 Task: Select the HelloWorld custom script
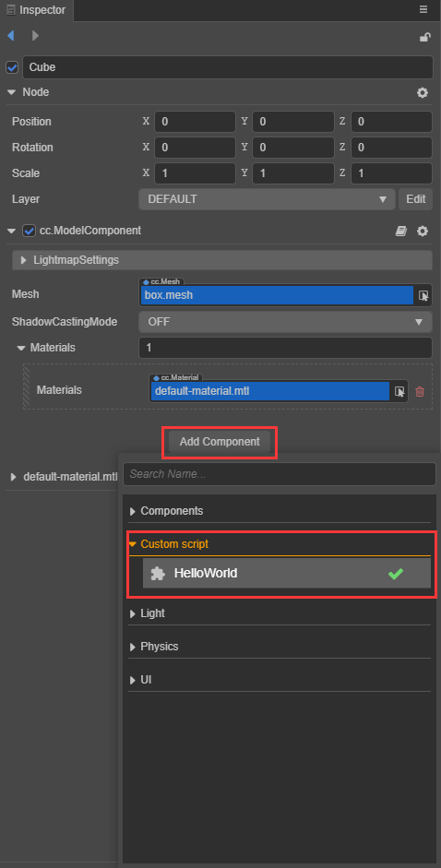click(x=287, y=573)
